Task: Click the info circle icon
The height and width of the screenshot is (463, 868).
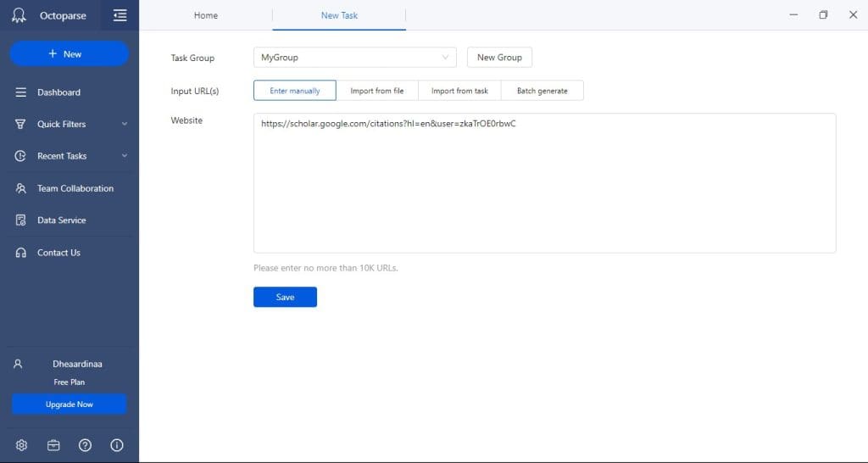Action: pyautogui.click(x=117, y=445)
